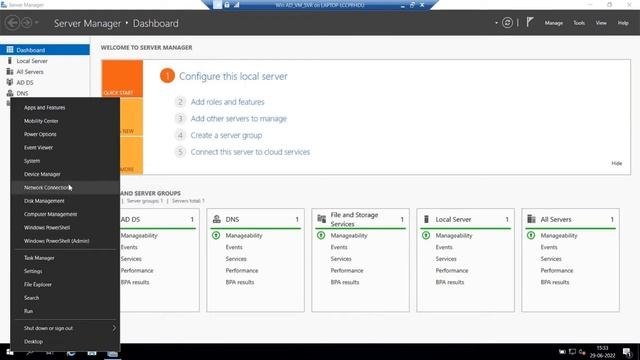Viewport: 640px width, 360px height.
Task: Choose Run from the quick menu
Action: (x=65, y=311)
